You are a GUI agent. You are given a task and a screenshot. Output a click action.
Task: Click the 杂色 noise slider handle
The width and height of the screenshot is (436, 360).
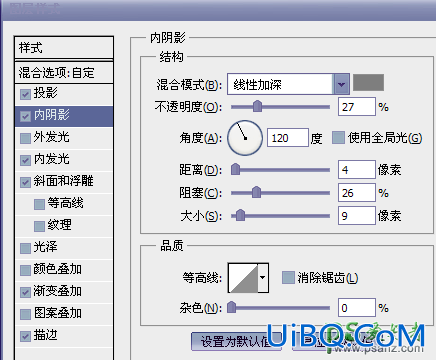[232, 307]
